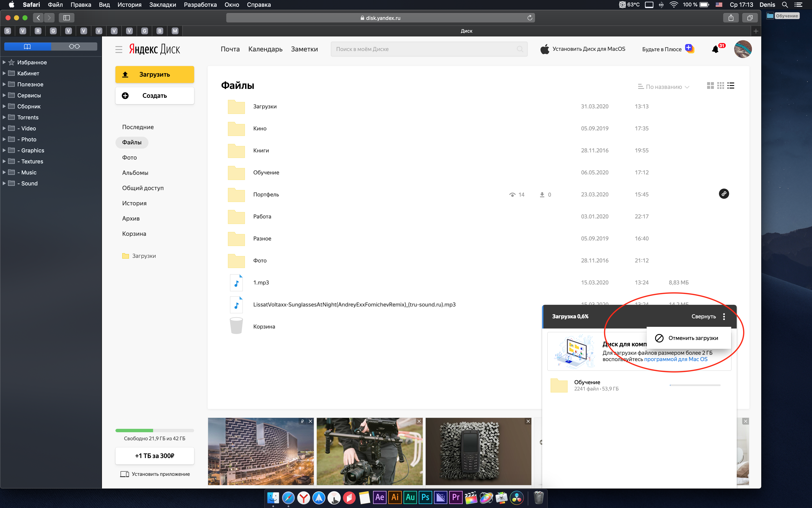Image resolution: width=812 pixels, height=508 pixels.
Task: Close the building advertisement thumbnail
Action: click(x=310, y=421)
